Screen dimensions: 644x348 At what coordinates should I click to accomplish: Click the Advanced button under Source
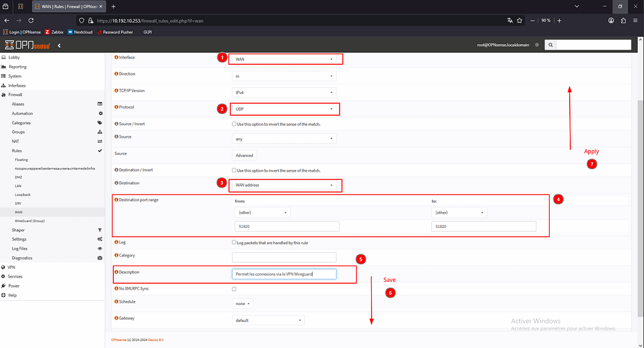tap(244, 155)
